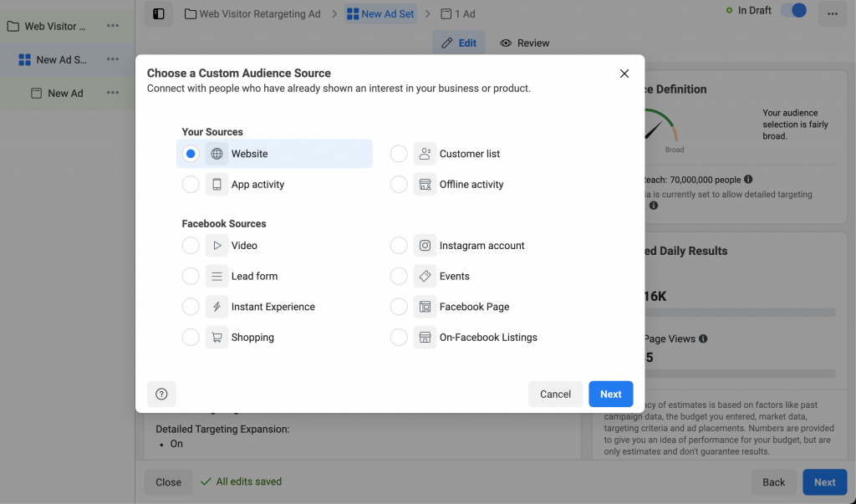856x504 pixels.
Task: Select the Lead form radio button
Action: (191, 276)
